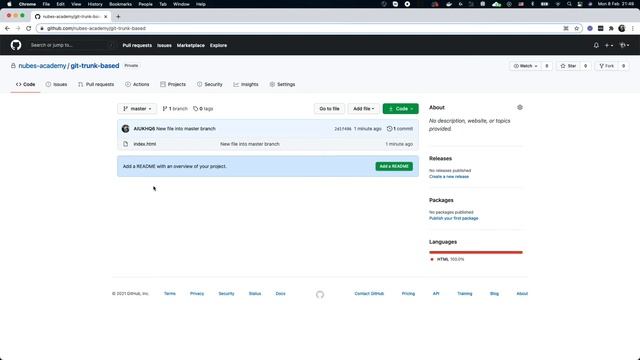Go to GitHub home via Octocat logo

(x=16, y=45)
